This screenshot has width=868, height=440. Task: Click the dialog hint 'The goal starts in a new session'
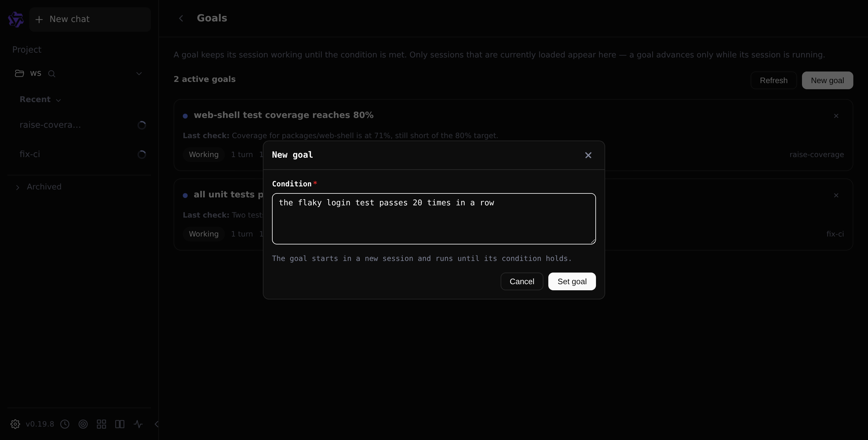[422, 258]
